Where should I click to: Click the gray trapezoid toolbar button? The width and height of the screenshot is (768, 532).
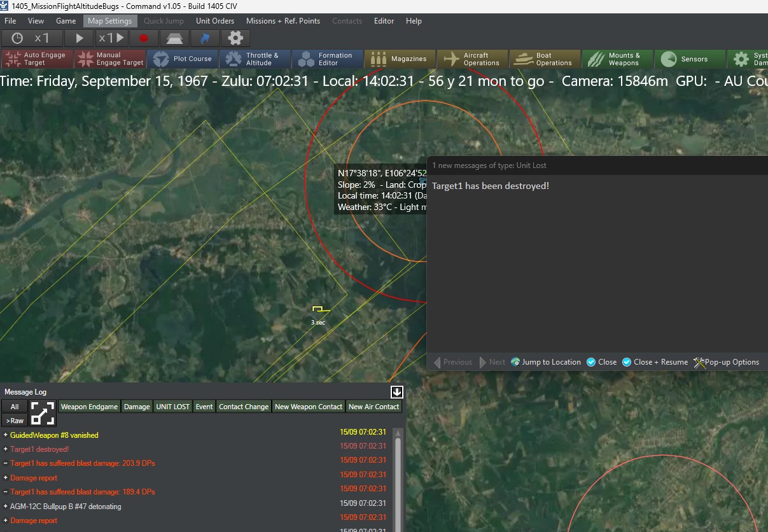pyautogui.click(x=174, y=38)
